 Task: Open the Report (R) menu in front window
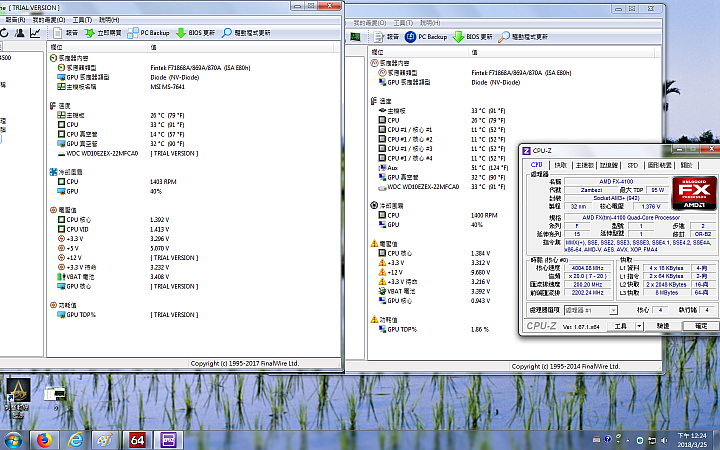pyautogui.click(x=14, y=20)
